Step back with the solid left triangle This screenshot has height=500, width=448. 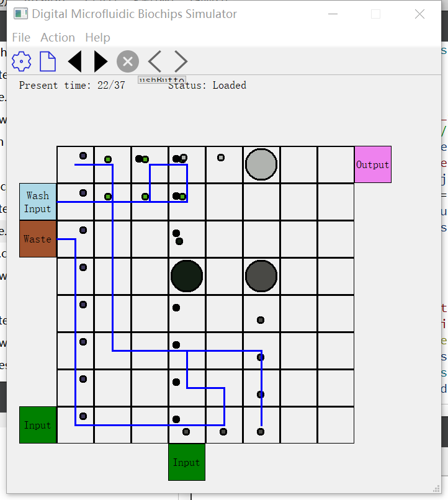75,61
